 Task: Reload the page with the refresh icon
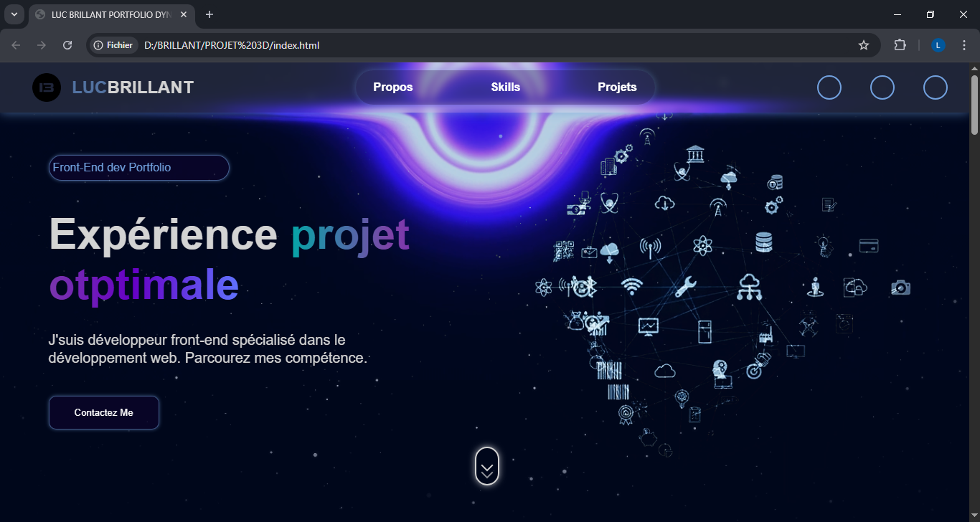[67, 45]
